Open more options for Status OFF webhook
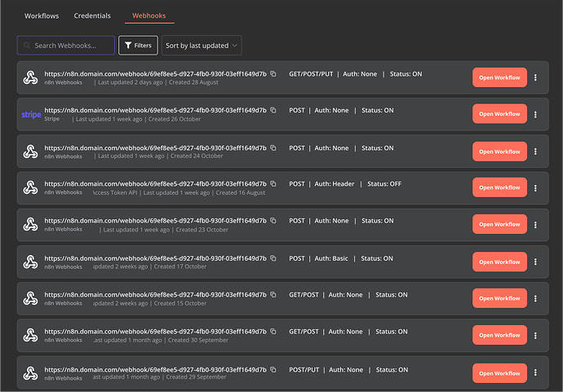This screenshot has height=392, width=563. point(535,188)
